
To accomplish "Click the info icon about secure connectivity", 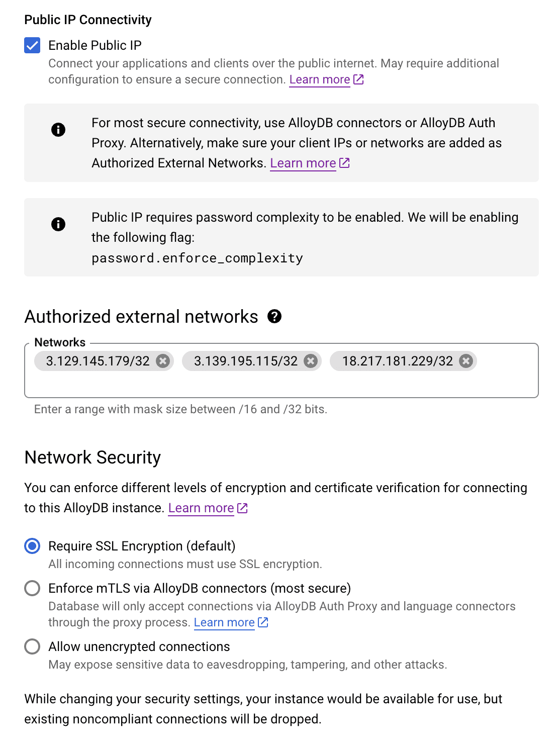I will (x=58, y=130).
